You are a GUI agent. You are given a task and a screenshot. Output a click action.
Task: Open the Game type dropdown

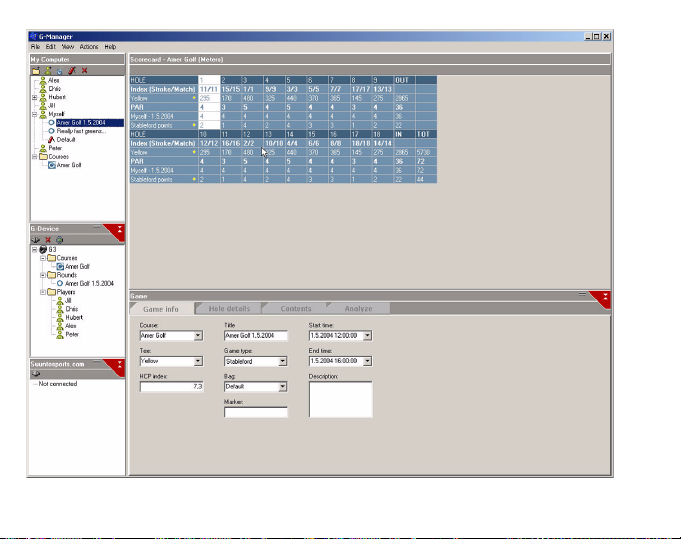[x=283, y=361]
